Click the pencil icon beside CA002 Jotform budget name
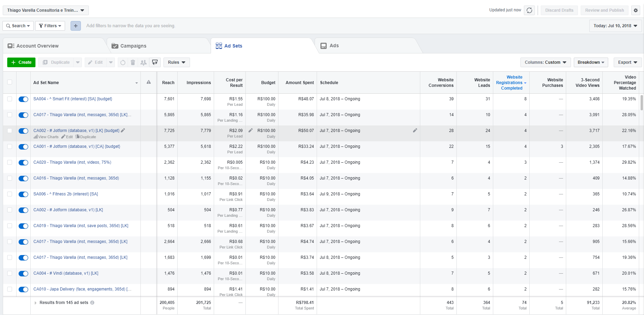644x315 pixels. [123, 131]
